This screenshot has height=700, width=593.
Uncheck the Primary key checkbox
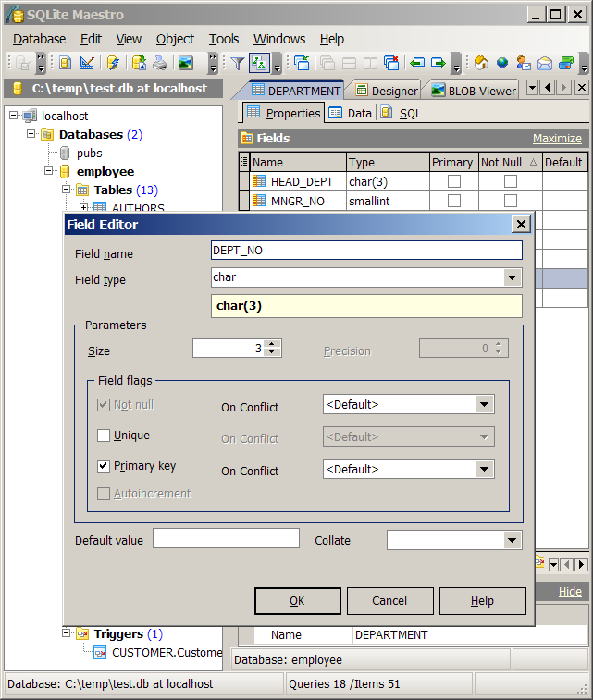click(x=104, y=466)
